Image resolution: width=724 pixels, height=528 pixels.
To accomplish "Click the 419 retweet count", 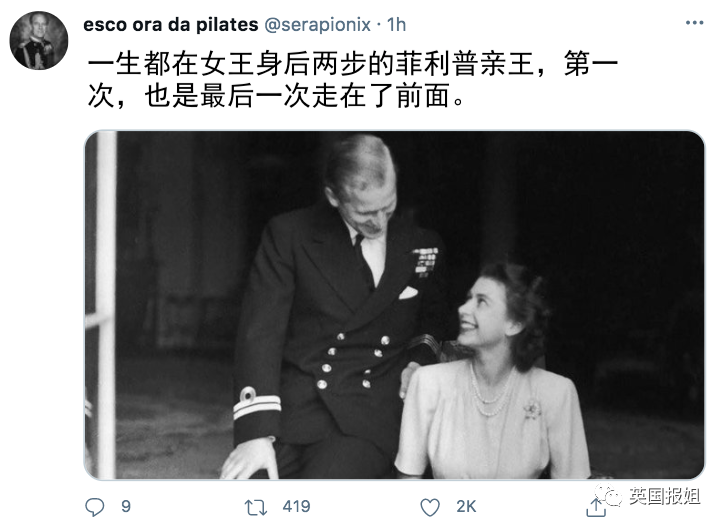I will (296, 506).
